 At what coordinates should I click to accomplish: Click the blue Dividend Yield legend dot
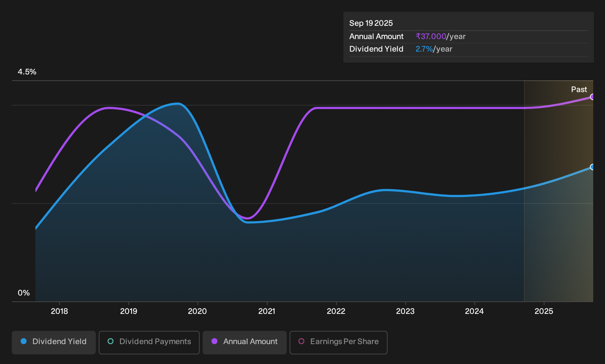[x=24, y=341]
